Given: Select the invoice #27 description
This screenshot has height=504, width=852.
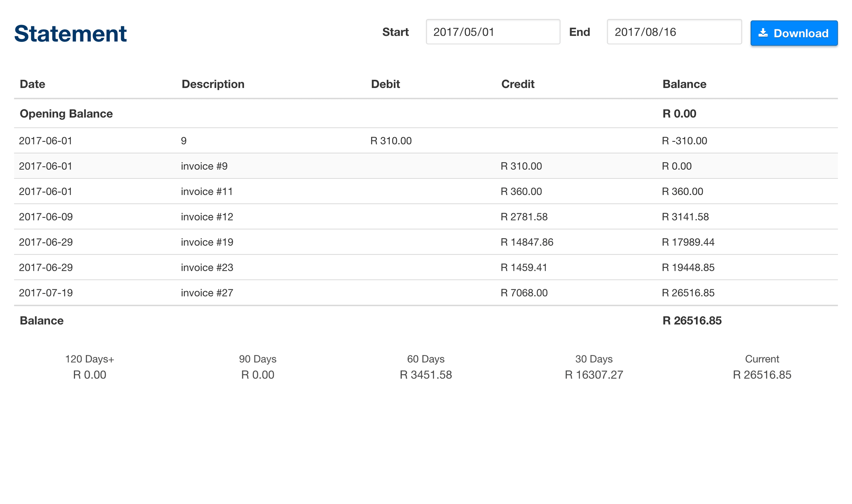Looking at the screenshot, I should [x=207, y=293].
